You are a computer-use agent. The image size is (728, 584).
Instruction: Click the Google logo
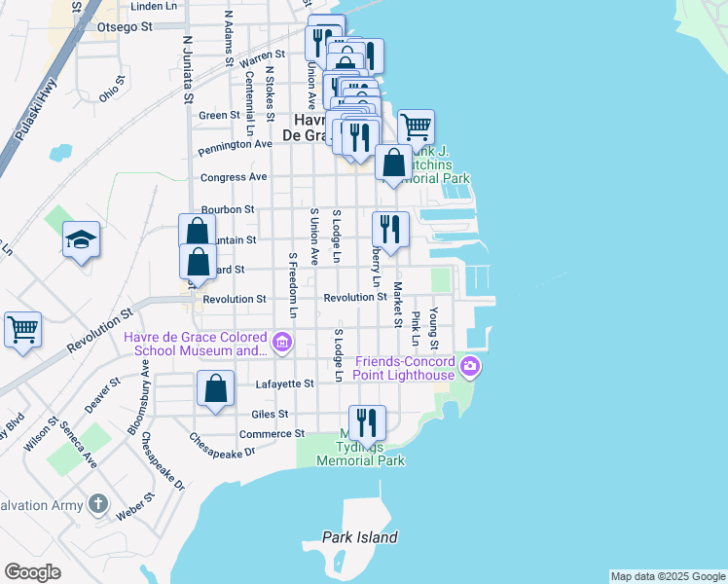[x=33, y=572]
